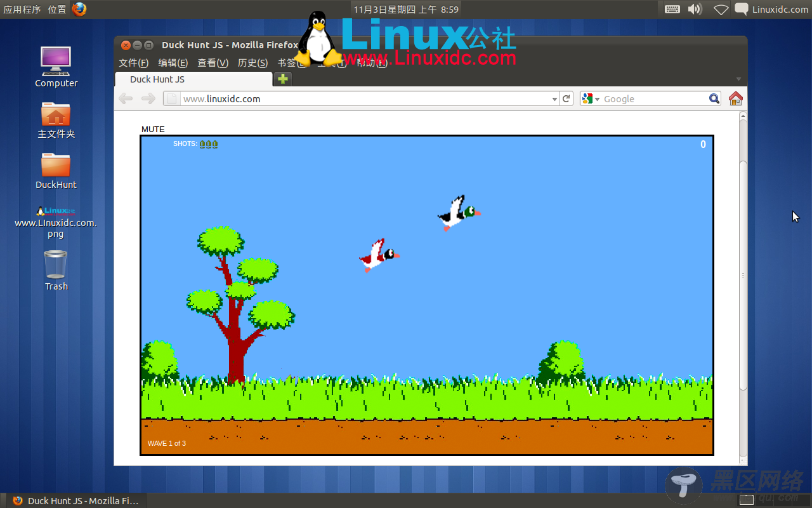Open the 编辑(E) menu
812x508 pixels.
[173, 63]
